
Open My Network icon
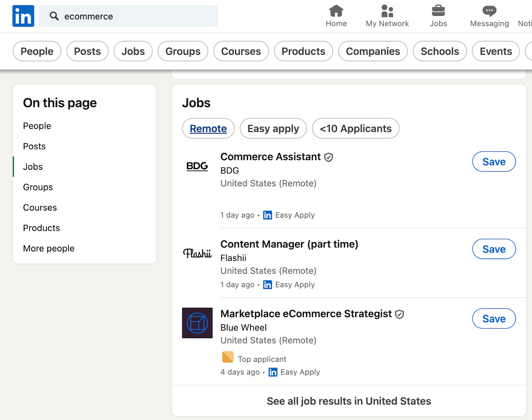coord(387,11)
